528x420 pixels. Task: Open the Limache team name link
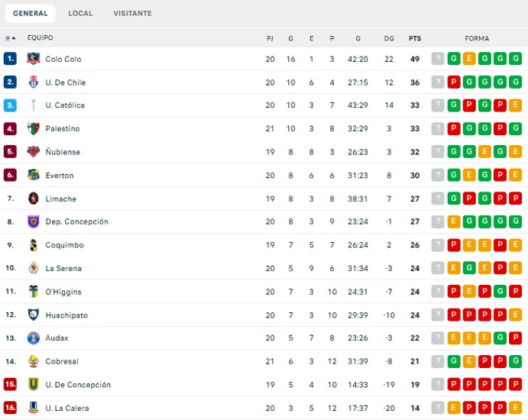click(61, 199)
